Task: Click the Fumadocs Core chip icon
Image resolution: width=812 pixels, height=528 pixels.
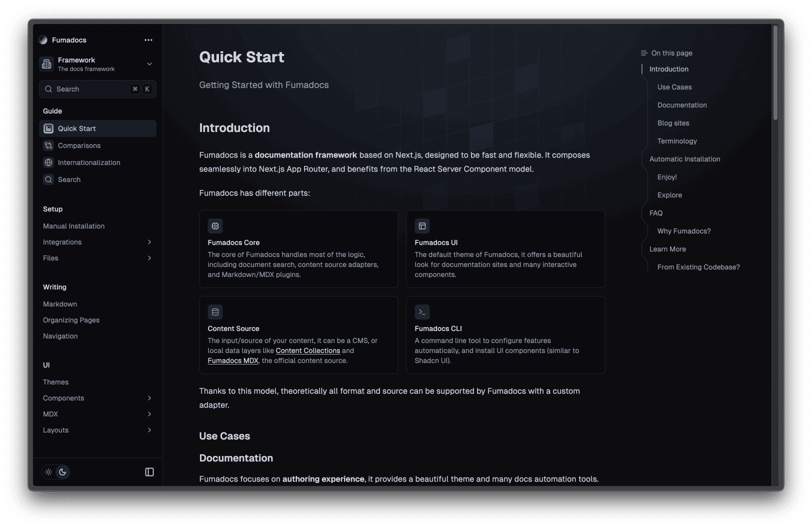Action: [x=215, y=226]
